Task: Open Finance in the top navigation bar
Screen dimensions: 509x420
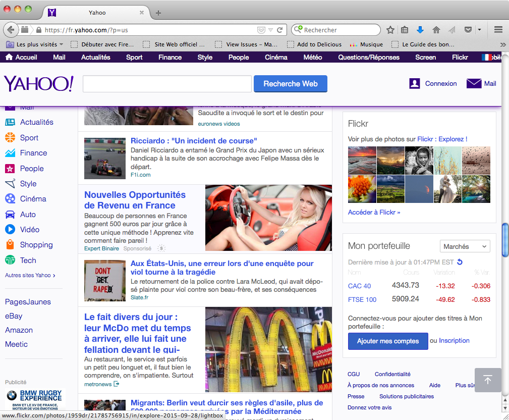Action: point(170,57)
